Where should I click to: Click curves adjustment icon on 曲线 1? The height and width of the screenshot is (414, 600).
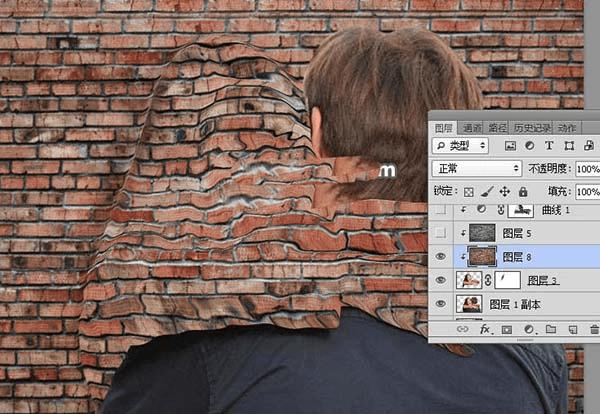[481, 209]
